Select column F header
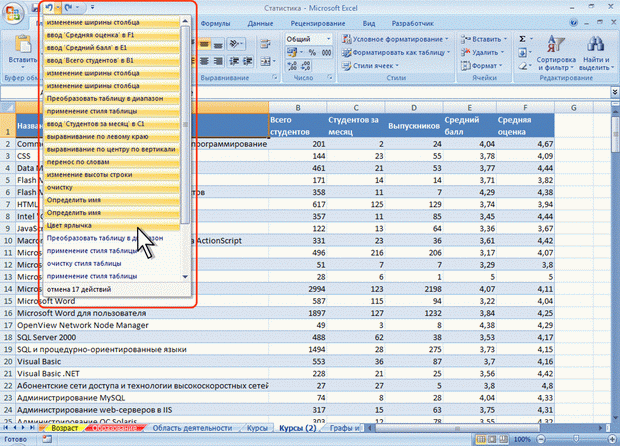This screenshot has height=446, width=620. 525,108
